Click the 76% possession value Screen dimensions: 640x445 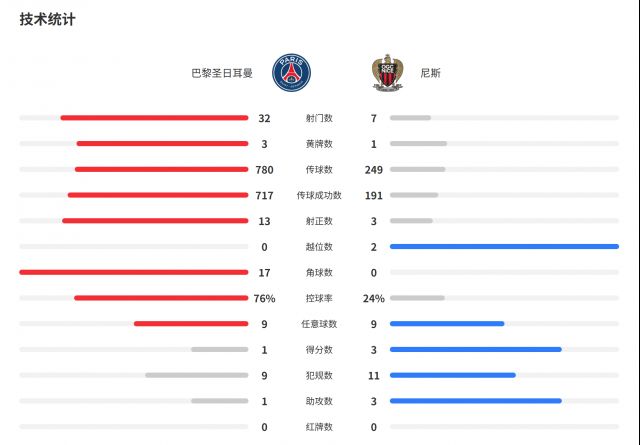coord(264,298)
